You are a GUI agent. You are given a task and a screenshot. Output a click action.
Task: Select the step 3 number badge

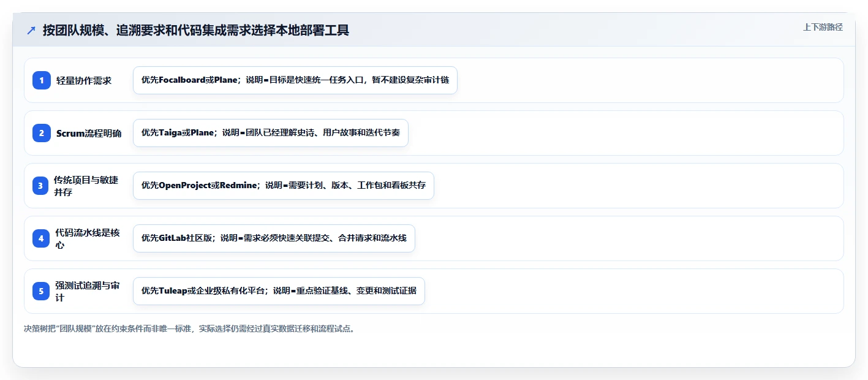(41, 186)
